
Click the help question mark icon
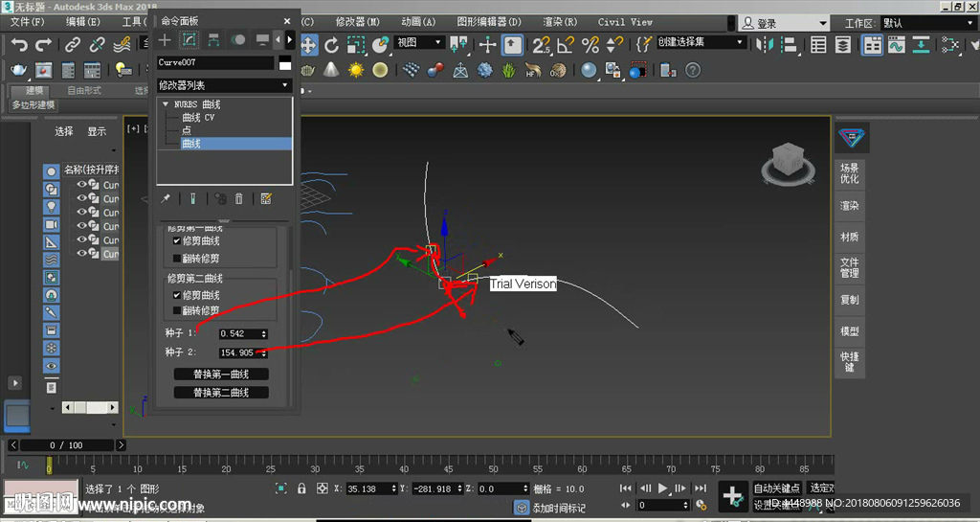pyautogui.click(x=693, y=70)
